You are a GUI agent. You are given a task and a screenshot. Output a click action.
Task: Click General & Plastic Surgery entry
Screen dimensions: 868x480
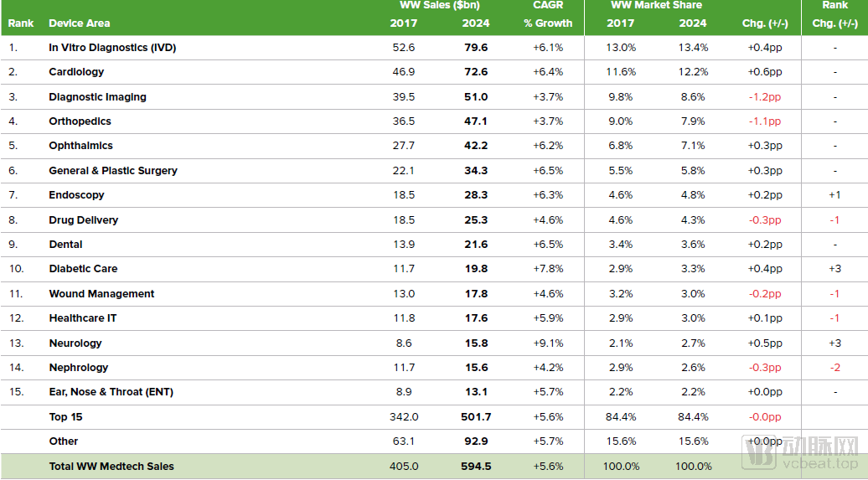click(x=113, y=171)
